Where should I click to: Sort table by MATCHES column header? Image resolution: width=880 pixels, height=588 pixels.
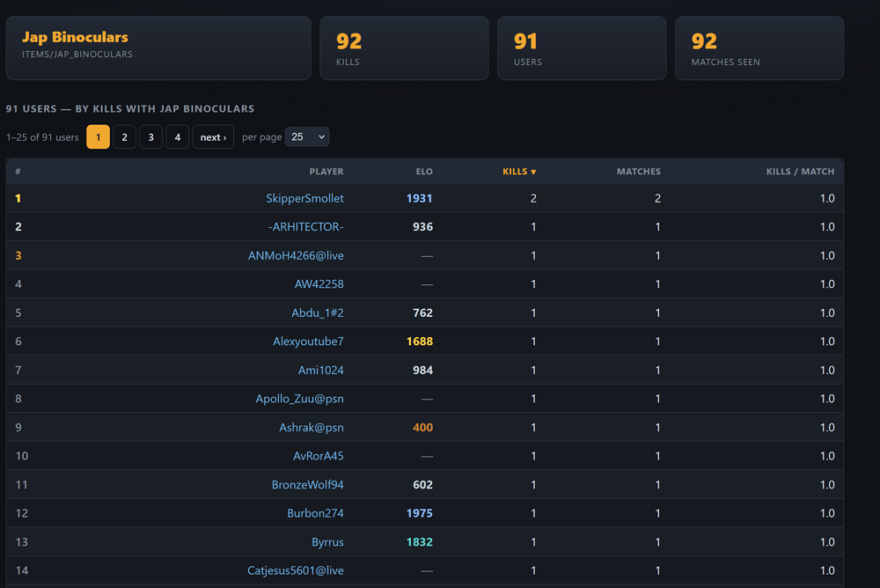[639, 172]
